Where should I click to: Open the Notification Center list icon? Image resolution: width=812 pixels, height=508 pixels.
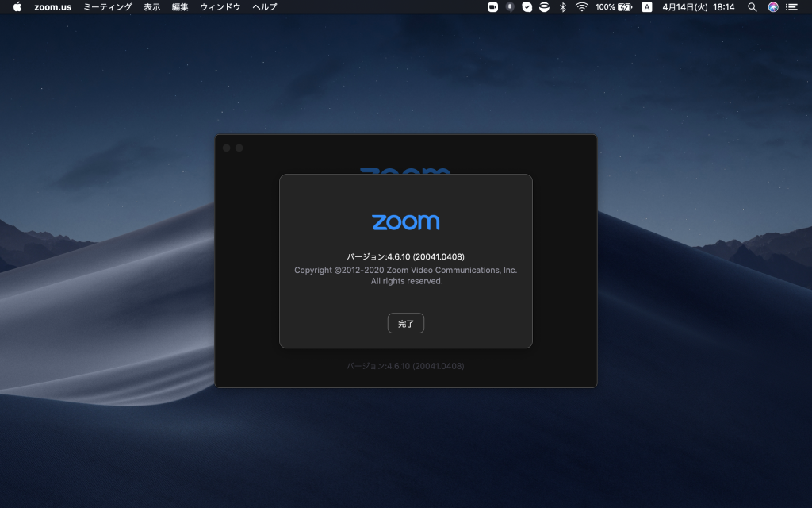coord(791,6)
